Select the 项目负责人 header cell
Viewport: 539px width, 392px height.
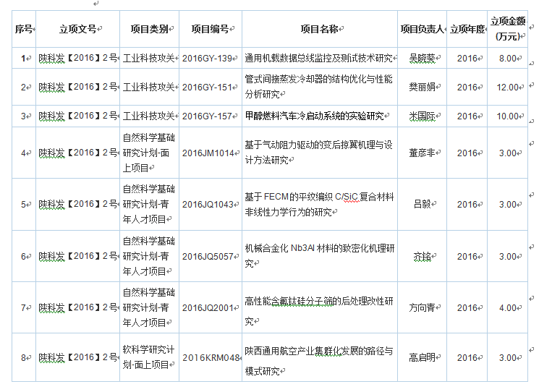421,29
